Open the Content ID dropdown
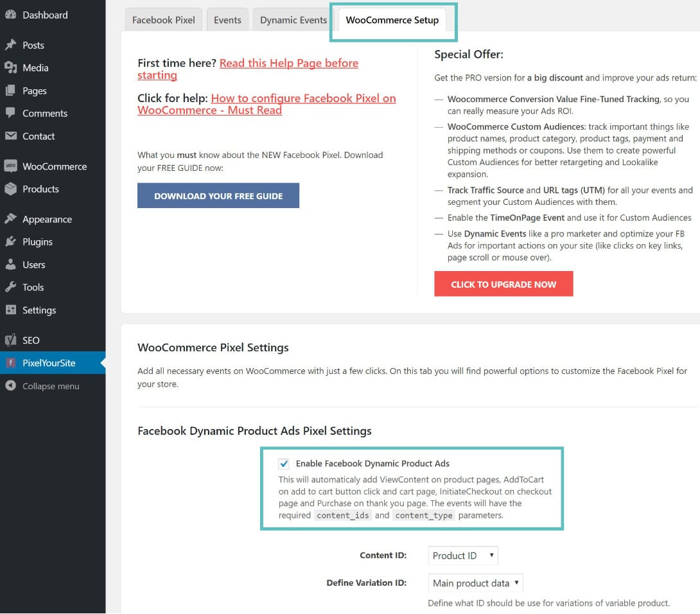This screenshot has height=614, width=700. pos(463,555)
